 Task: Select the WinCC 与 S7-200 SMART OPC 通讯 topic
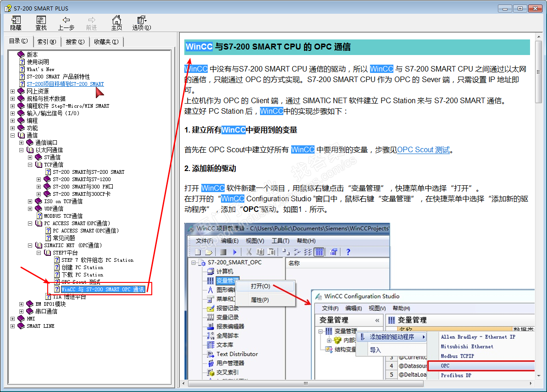[x=103, y=289]
